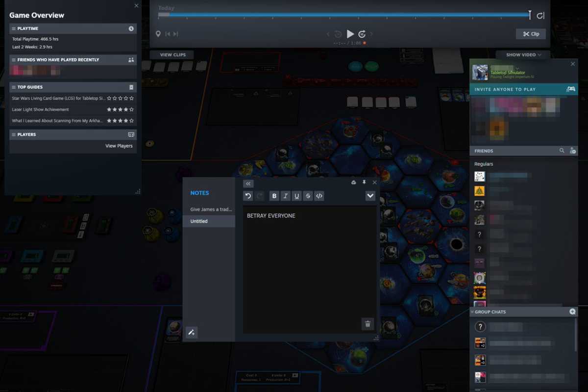
Task: Open the user status dropdown arrow
Action: tap(517, 68)
